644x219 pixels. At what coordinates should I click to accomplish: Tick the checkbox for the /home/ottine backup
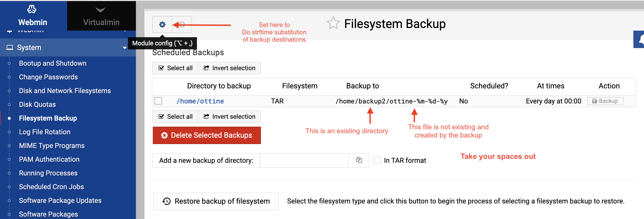[158, 101]
